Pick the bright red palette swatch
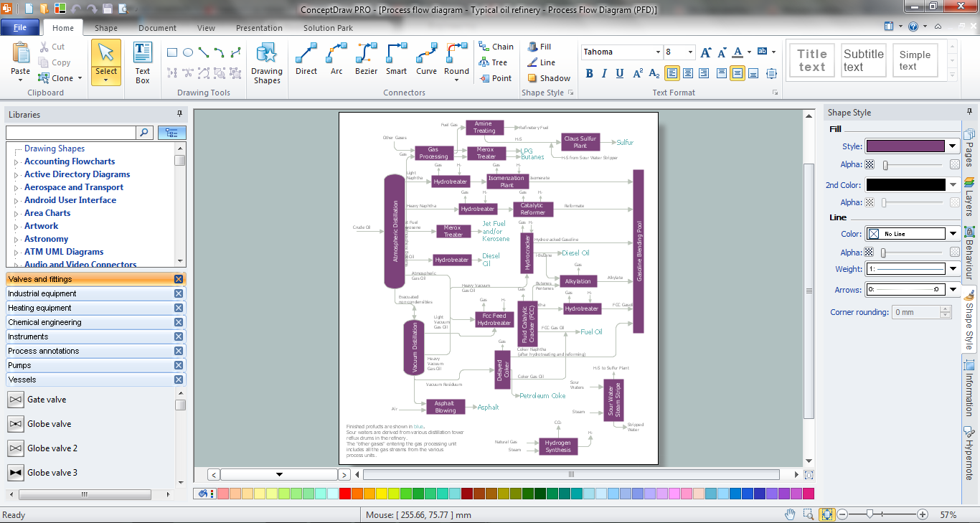The height and width of the screenshot is (523, 980). point(344,494)
